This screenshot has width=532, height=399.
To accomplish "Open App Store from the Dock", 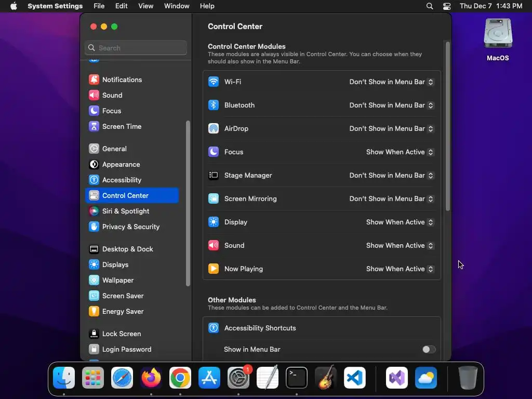I will [x=209, y=378].
